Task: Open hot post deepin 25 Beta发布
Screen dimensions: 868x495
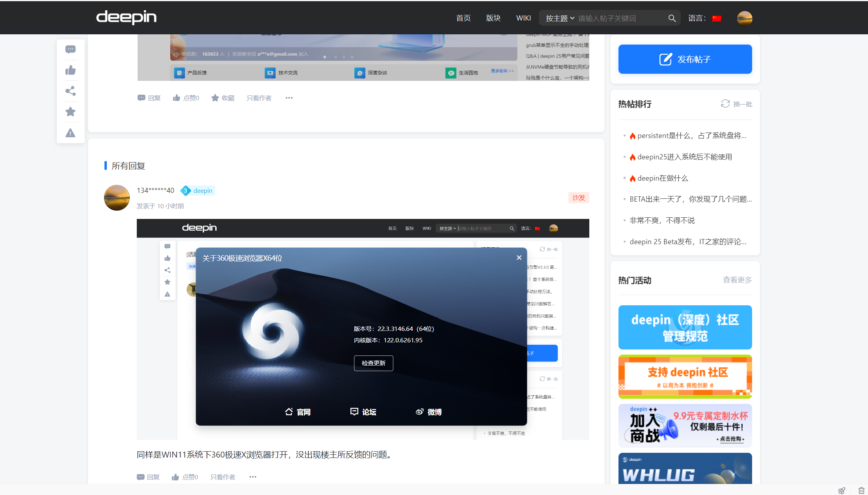Action: pos(688,242)
